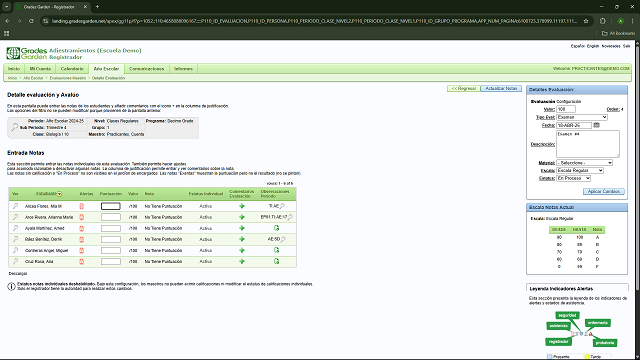The height and width of the screenshot is (360, 640).
Task: Click the Actualizar Notas button
Action: (501, 89)
